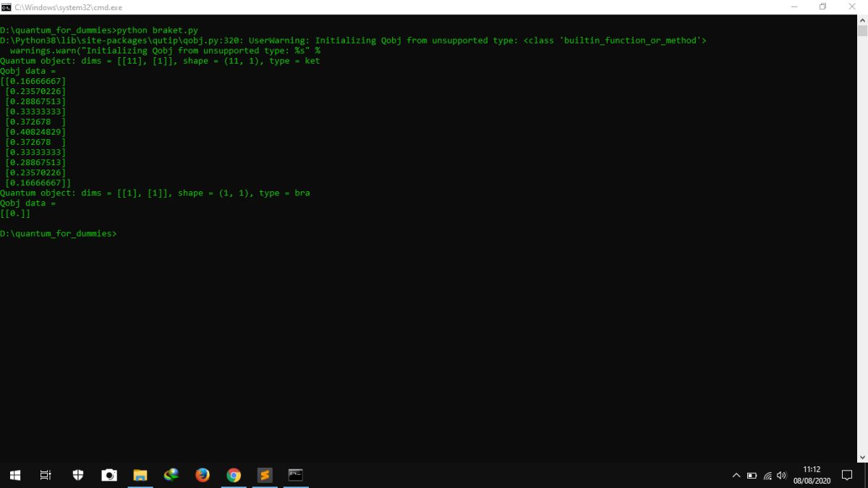The width and height of the screenshot is (868, 488).
Task: Click the 'UserWarning' text in the output
Action: click(x=278, y=41)
